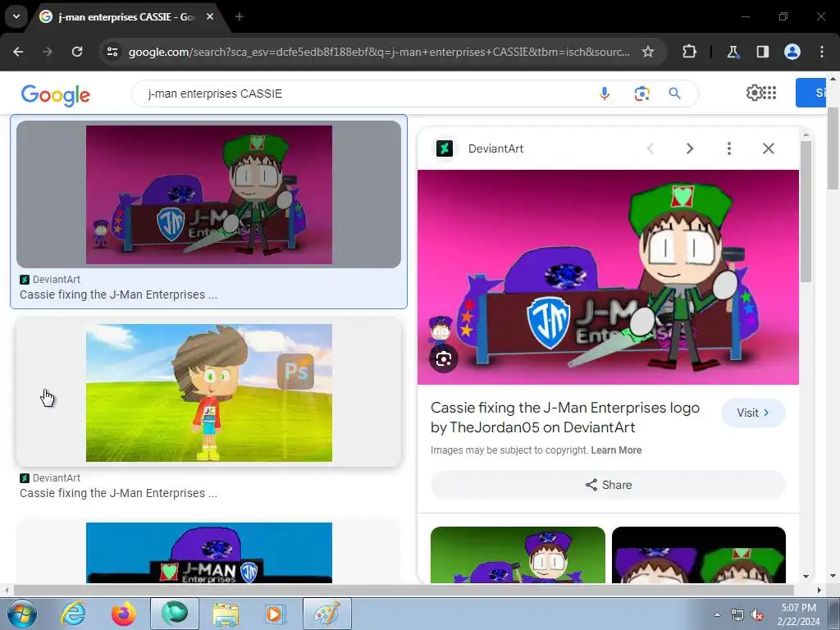Launch Firefox from taskbar
This screenshot has width=840, height=630.
tap(124, 614)
